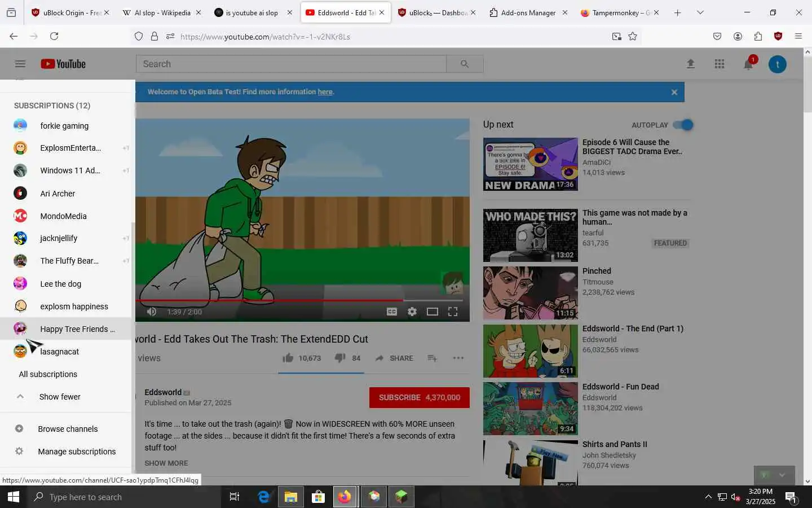812x508 pixels.
Task: Open jacknjellify channel
Action: [x=65, y=238]
